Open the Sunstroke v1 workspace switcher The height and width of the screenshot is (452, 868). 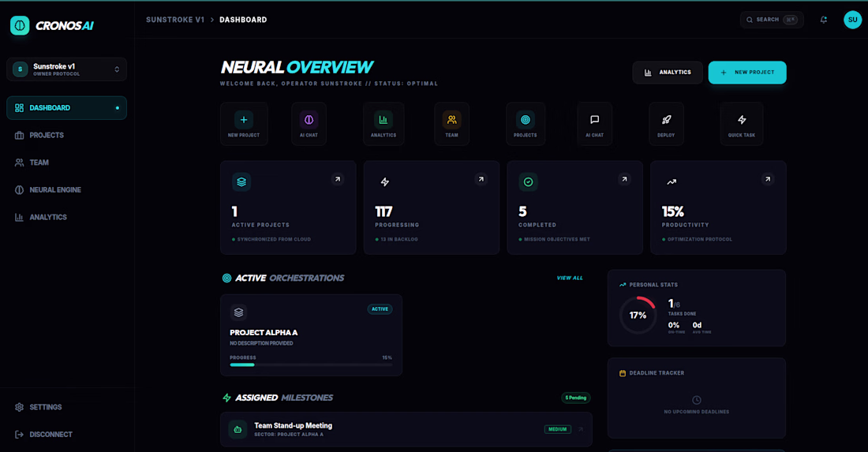[x=66, y=69]
